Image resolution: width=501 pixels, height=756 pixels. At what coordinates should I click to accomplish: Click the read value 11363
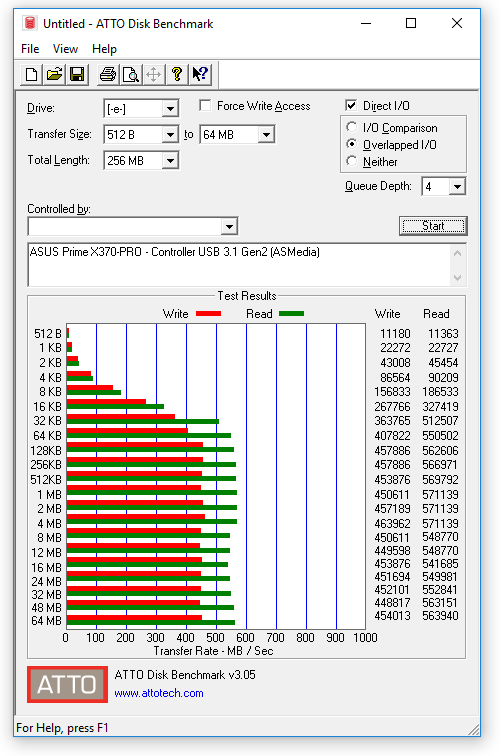[x=443, y=334]
